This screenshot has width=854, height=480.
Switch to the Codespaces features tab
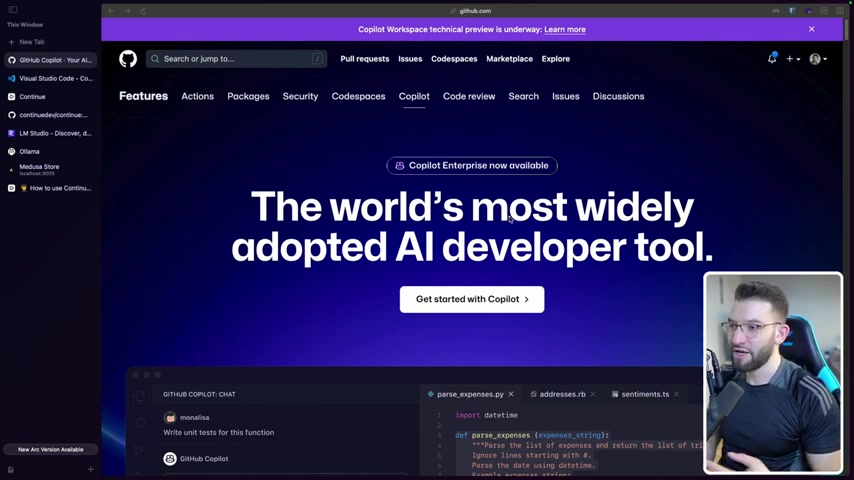358,96
